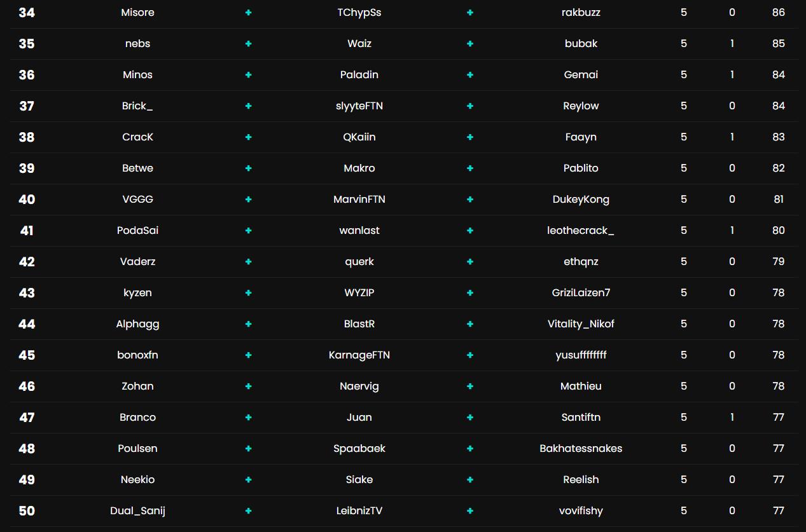The width and height of the screenshot is (806, 532).
Task: Click plus icon between Waiz and bubak
Action: (470, 44)
